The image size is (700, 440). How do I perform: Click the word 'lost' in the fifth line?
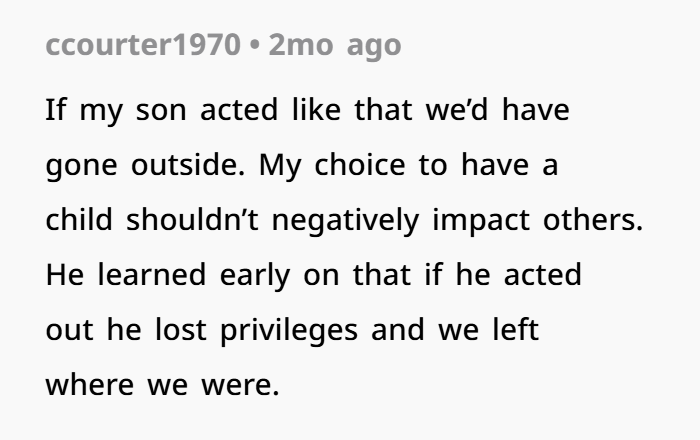pyautogui.click(x=181, y=329)
